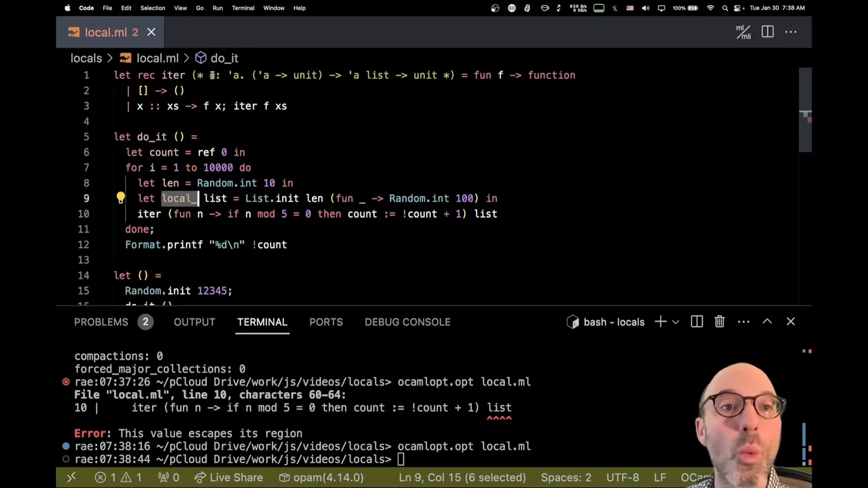Click the do_it symbol breadcrumb

point(217,58)
